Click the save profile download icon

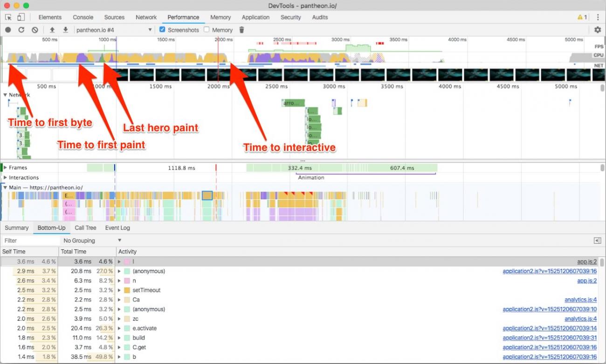click(x=66, y=30)
